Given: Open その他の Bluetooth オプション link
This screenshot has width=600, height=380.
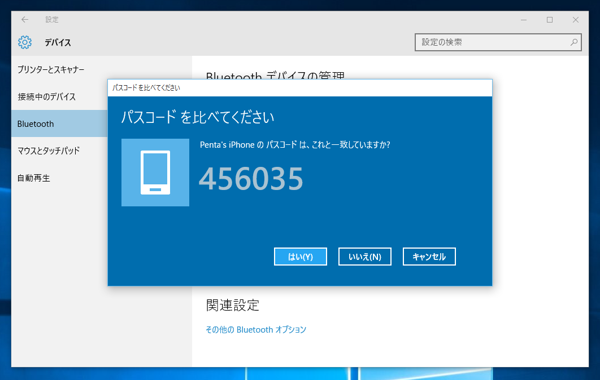Looking at the screenshot, I should click(x=256, y=329).
